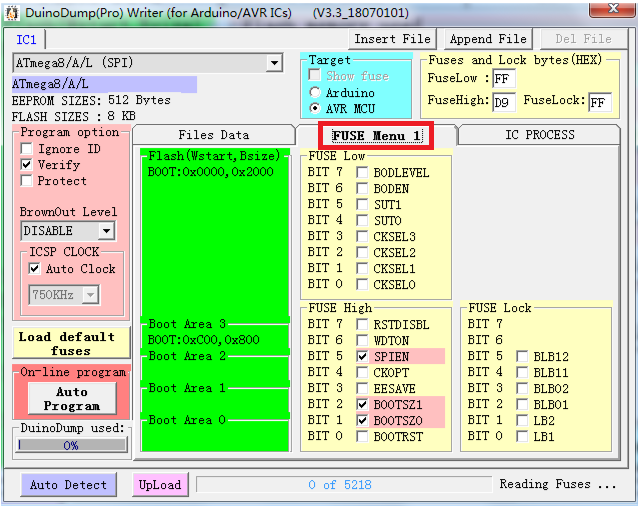Click the UpLoad button
Image resolution: width=643 pixels, height=512 pixels.
pyautogui.click(x=160, y=485)
